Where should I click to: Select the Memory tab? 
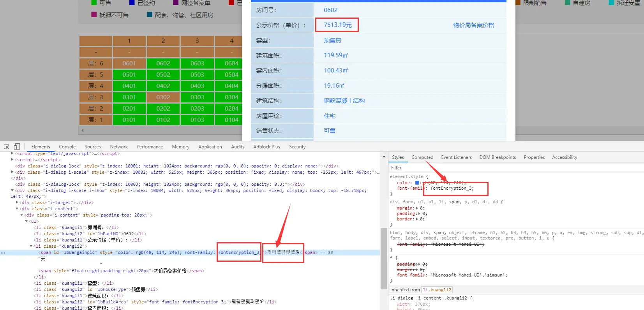(x=180, y=147)
